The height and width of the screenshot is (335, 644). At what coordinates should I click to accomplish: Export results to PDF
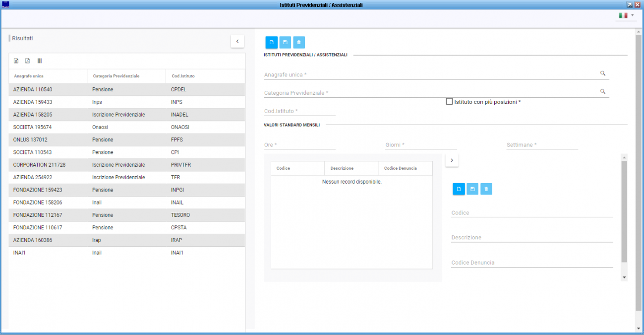click(x=28, y=61)
